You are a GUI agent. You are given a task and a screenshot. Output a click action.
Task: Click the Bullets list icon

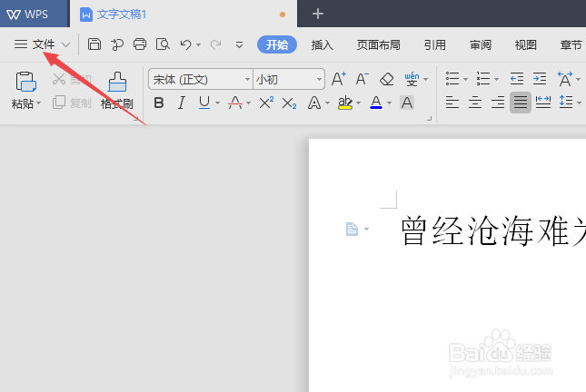452,79
